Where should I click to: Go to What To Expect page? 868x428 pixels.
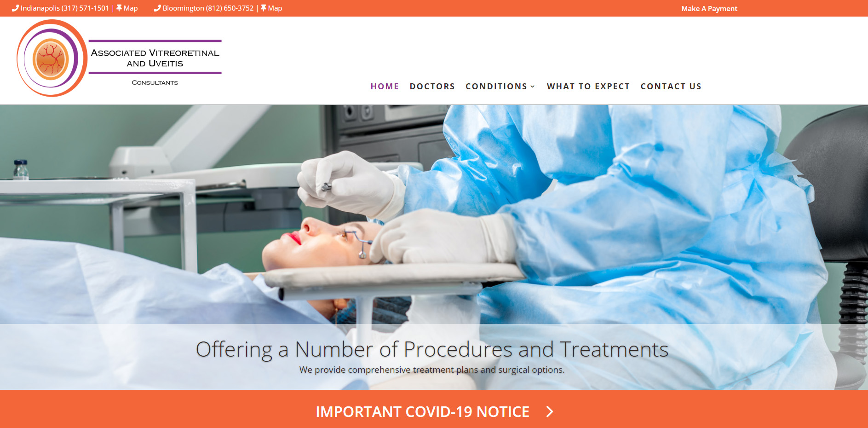click(588, 87)
